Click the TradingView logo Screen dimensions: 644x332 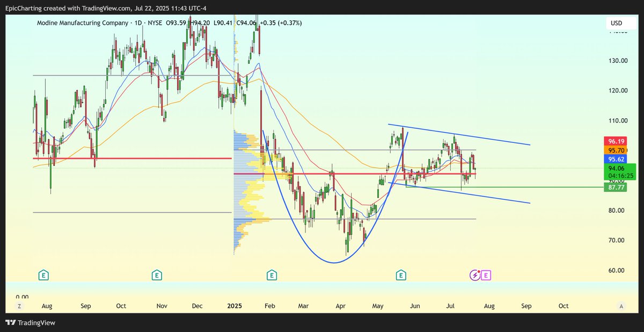(x=30, y=323)
